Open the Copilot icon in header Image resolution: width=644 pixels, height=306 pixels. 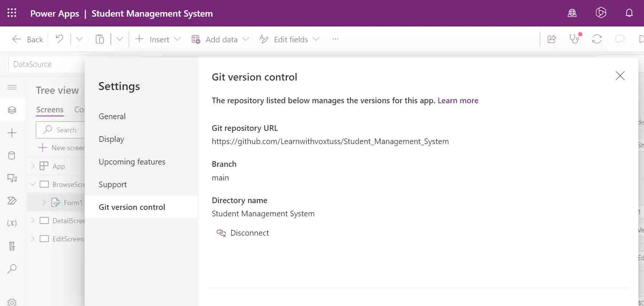[x=601, y=13]
